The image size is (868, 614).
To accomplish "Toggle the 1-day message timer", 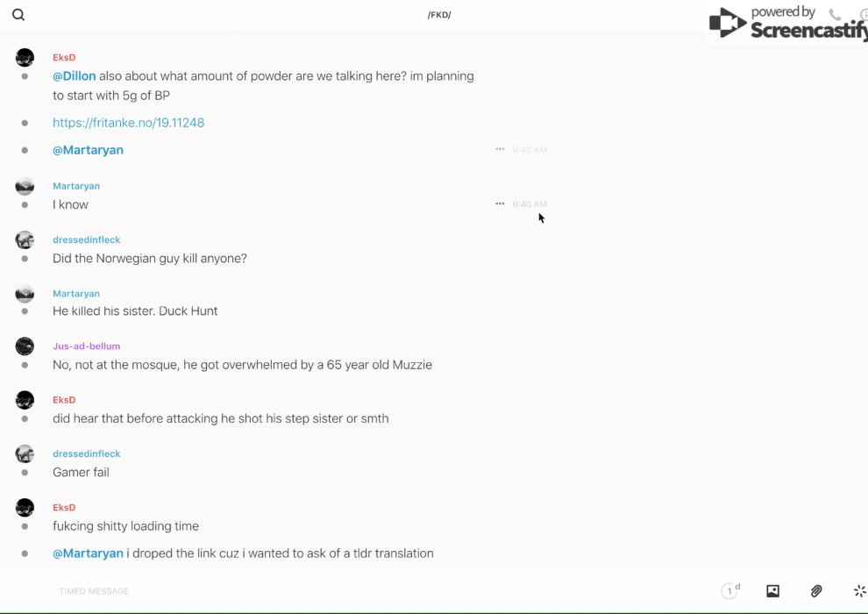I will click(x=729, y=591).
